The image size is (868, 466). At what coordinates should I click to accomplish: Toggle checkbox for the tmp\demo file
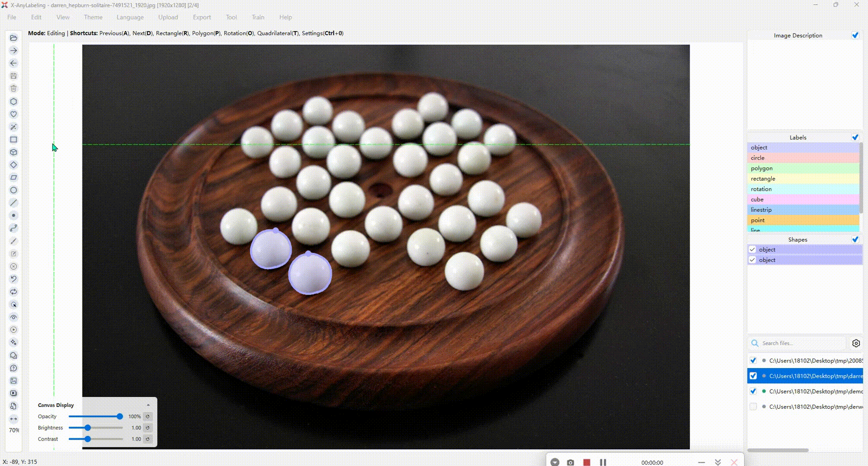click(x=753, y=391)
